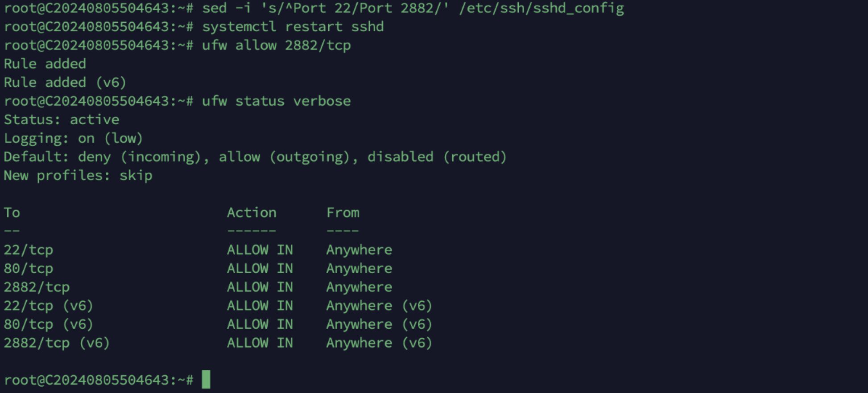
Task: Click the Action column header
Action: [x=252, y=213]
